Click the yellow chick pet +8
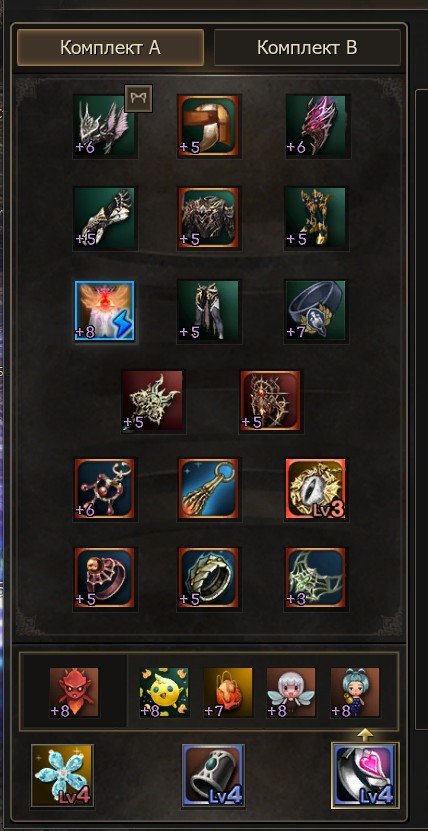The image size is (428, 831). tap(164, 692)
